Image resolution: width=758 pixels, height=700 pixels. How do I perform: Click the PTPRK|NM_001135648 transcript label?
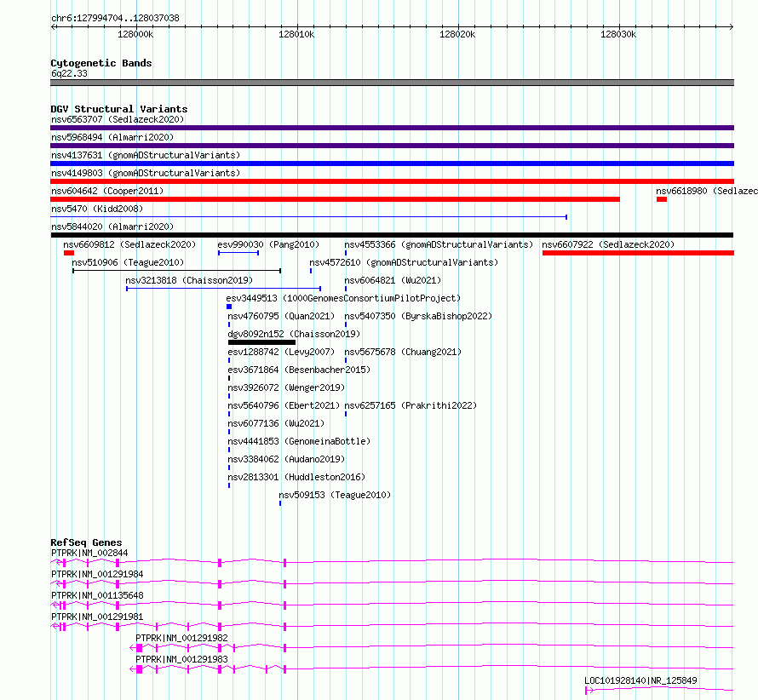pyautogui.click(x=97, y=595)
